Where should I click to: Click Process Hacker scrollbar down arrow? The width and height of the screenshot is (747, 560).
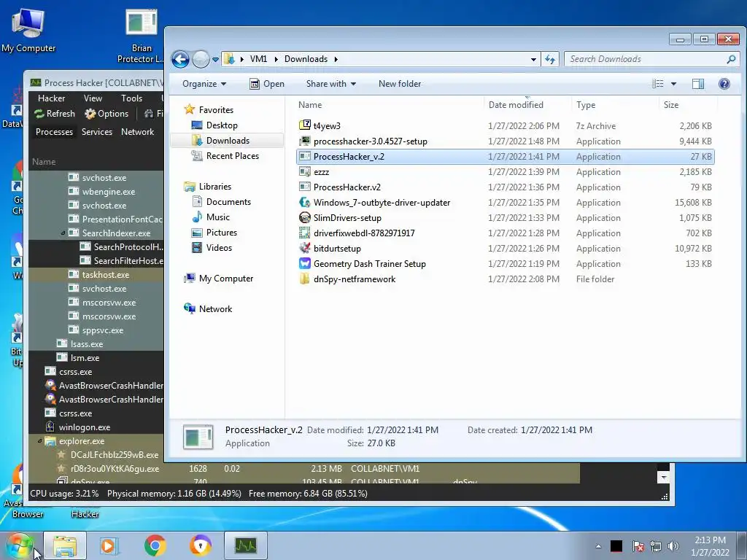coord(663,477)
